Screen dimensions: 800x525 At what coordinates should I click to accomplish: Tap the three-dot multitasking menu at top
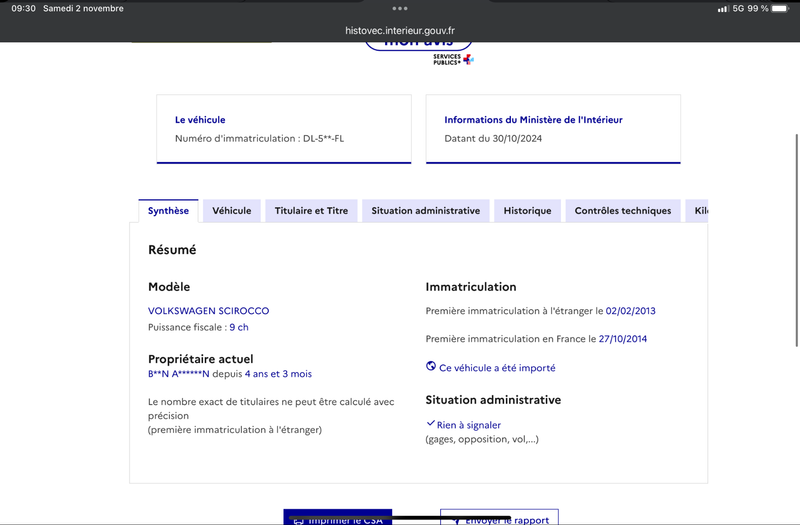coord(400,8)
